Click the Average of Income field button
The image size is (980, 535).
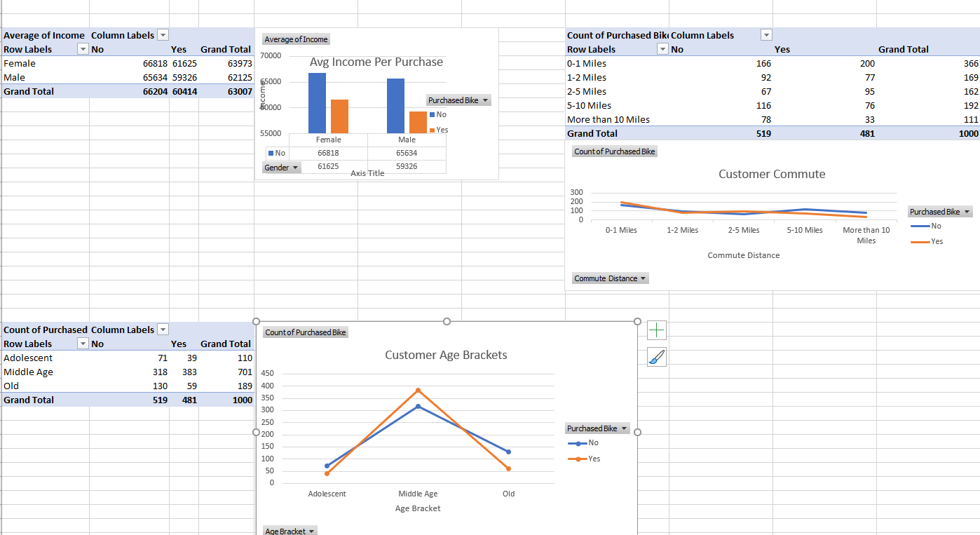pos(295,39)
